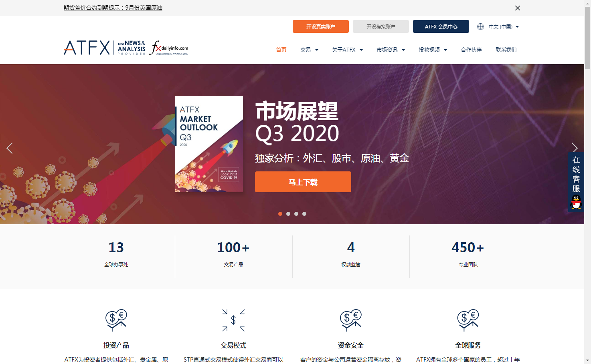Viewport: 591px width, 364px height.
Task: Expand the 关于ATFX dropdown arrow
Action: (361, 50)
